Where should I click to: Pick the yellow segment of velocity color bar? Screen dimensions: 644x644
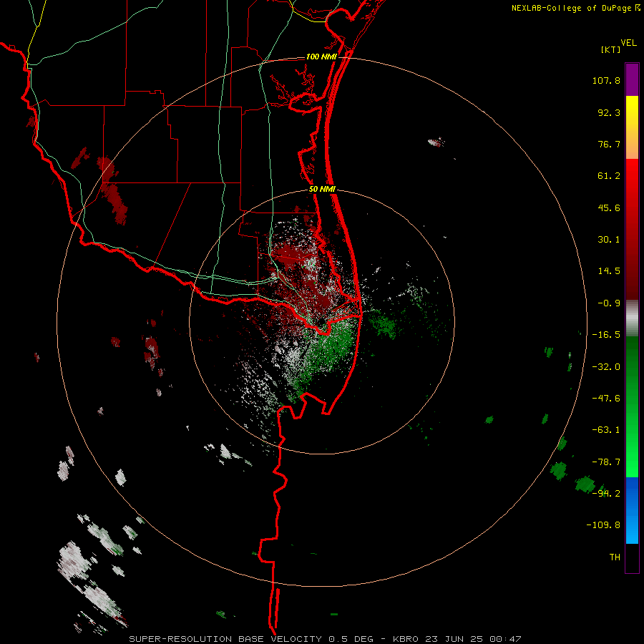tap(632, 111)
